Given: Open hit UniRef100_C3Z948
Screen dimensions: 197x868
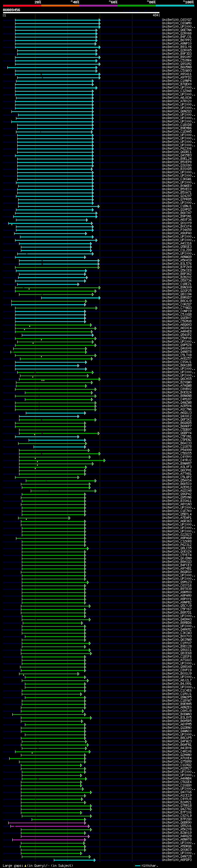Looking at the screenshot, I should click(x=177, y=91).
